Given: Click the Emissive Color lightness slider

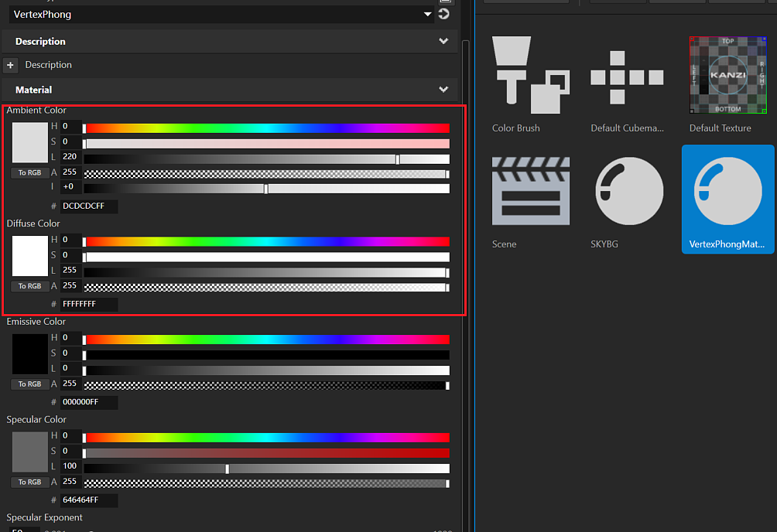Looking at the screenshot, I should 266,370.
